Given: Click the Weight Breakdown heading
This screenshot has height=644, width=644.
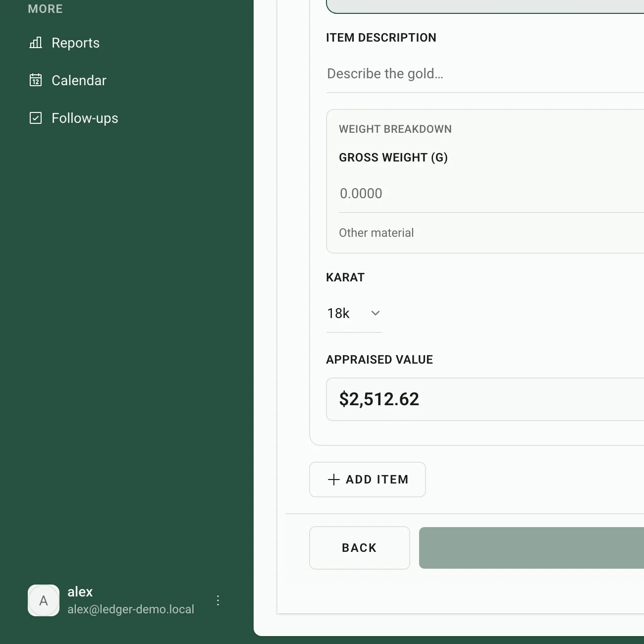Looking at the screenshot, I should [x=395, y=129].
